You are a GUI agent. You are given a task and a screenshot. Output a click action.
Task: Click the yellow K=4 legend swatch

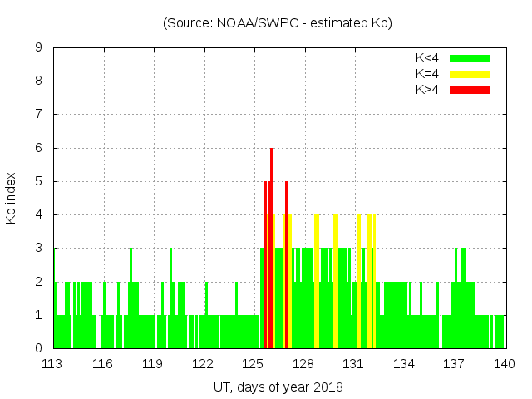click(470, 74)
